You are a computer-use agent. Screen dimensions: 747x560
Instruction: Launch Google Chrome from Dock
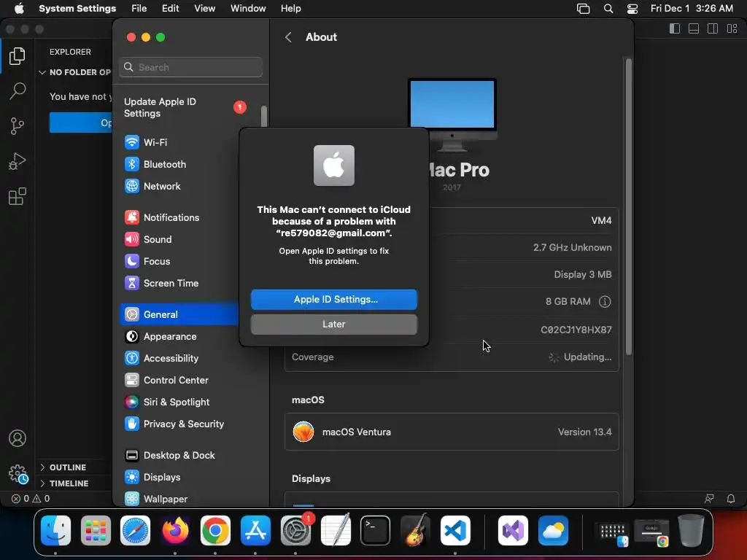(215, 530)
